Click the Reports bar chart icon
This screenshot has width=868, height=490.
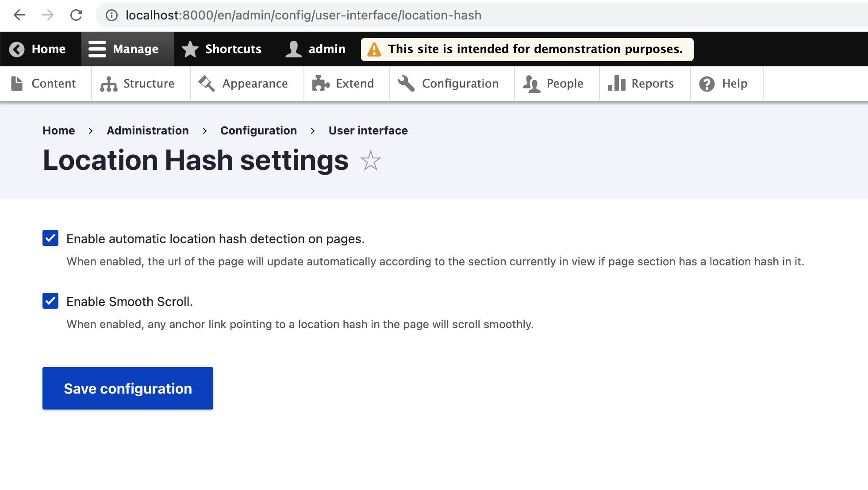(x=616, y=83)
